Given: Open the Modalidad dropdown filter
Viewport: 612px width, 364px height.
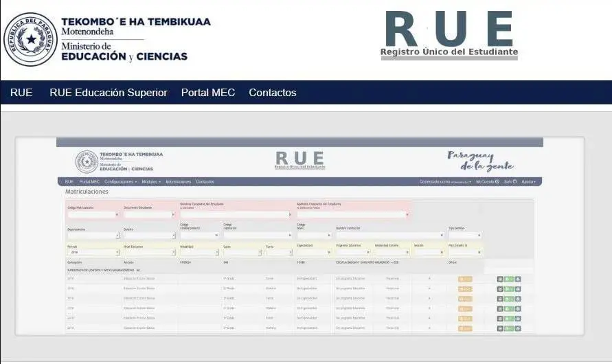Looking at the screenshot, I should coord(199,253).
